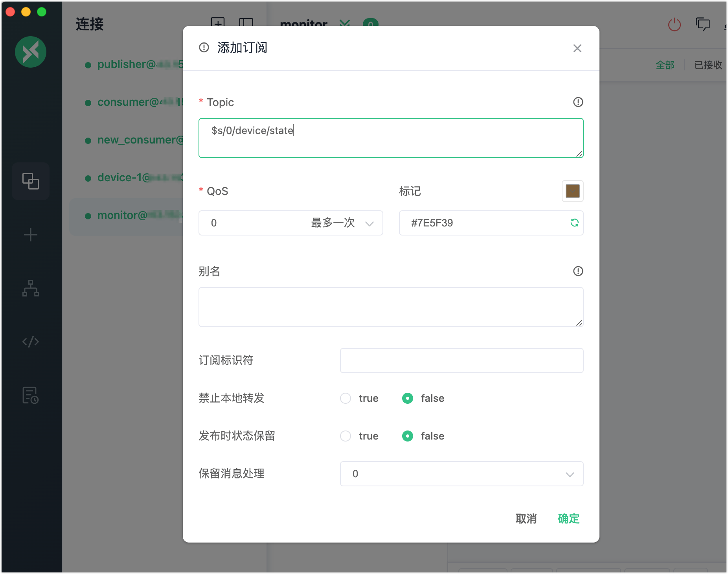Click the plus new connection sidebar icon
The image size is (728, 574).
pyautogui.click(x=31, y=235)
